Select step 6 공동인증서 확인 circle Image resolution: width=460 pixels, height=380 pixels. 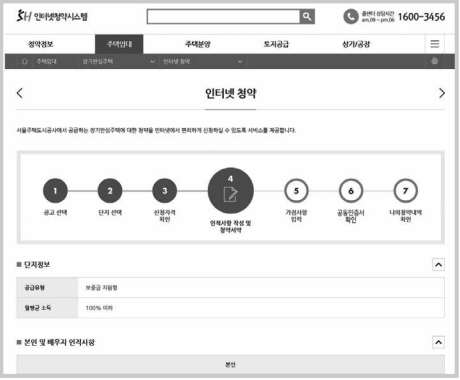(x=351, y=191)
